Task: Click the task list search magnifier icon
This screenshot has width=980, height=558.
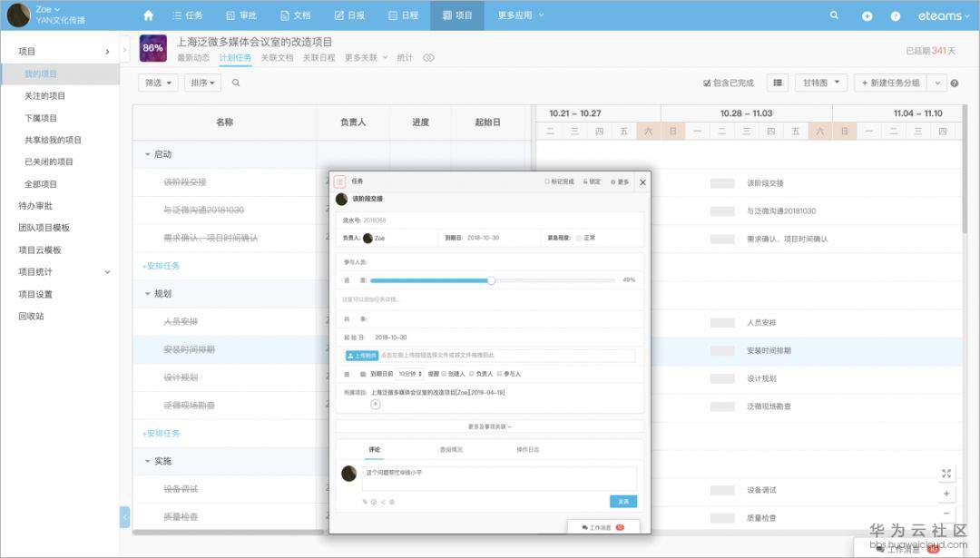Action: tap(236, 83)
